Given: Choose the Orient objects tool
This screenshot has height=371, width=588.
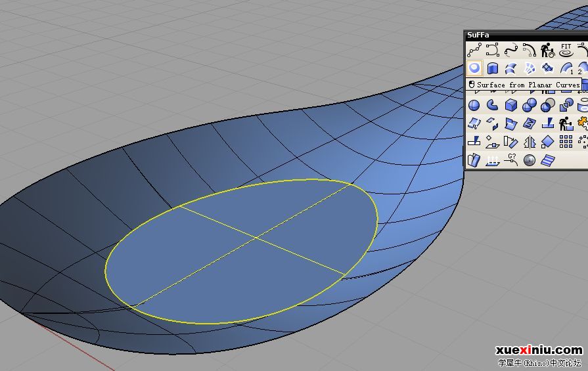Looking at the screenshot, I should (x=510, y=142).
